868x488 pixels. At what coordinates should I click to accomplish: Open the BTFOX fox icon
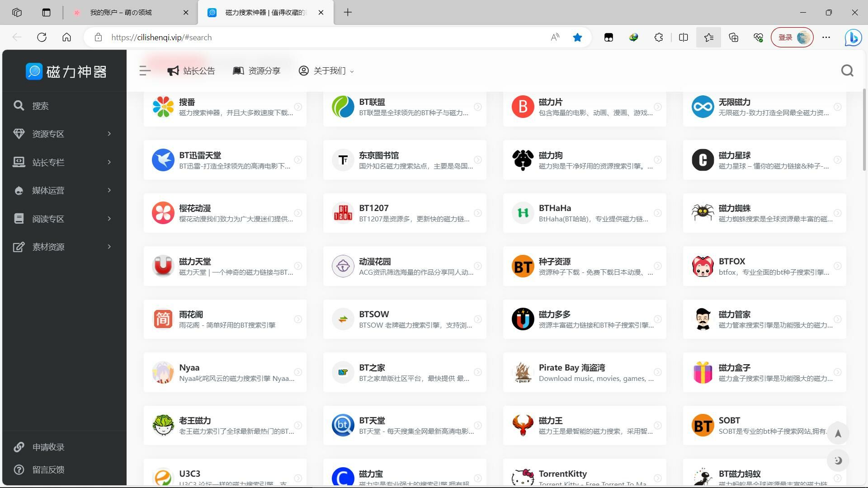pyautogui.click(x=703, y=266)
